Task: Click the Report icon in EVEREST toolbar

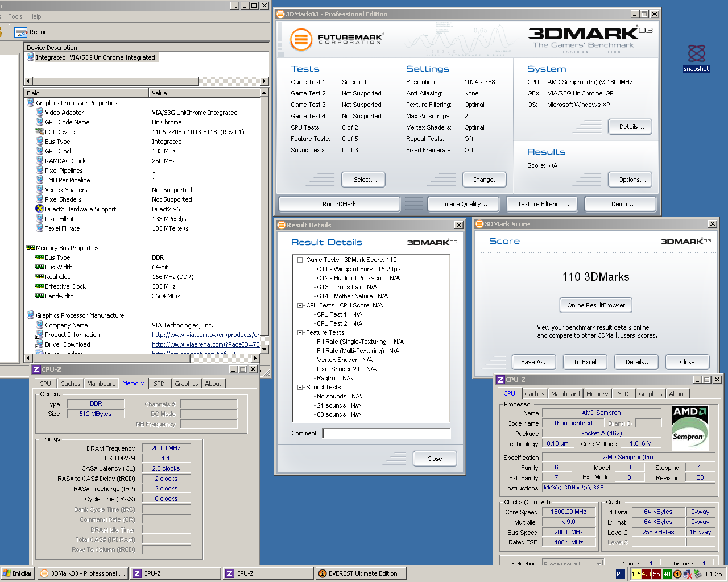Action: (x=21, y=32)
